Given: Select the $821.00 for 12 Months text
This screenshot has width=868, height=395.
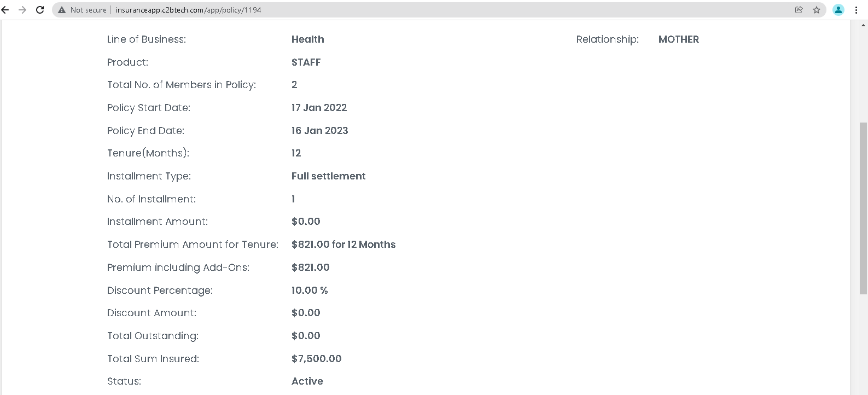Looking at the screenshot, I should (343, 245).
